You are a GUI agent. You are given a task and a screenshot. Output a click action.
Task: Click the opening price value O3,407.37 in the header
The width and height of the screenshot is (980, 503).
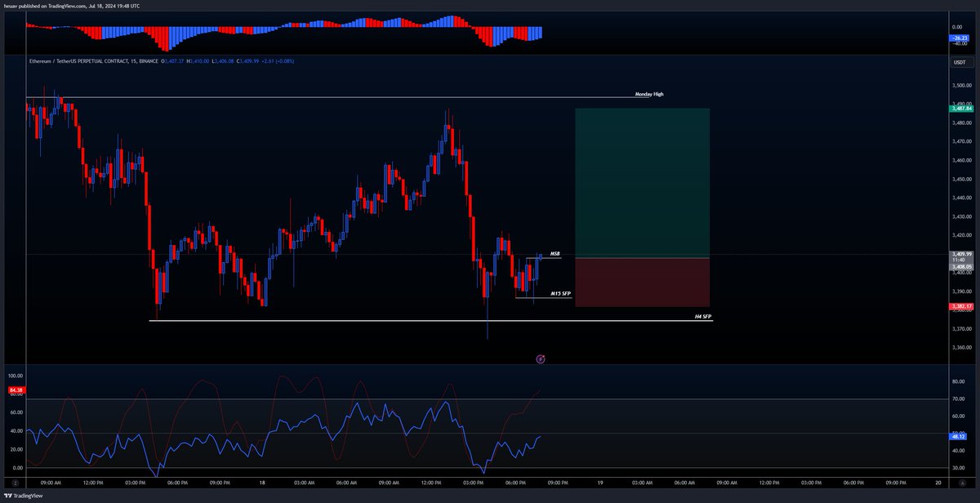point(174,60)
